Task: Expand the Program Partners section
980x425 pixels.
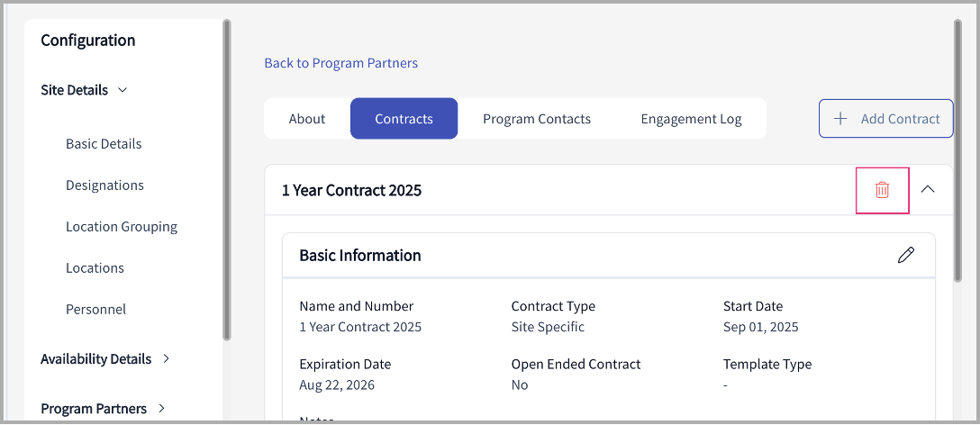Action: [161, 409]
